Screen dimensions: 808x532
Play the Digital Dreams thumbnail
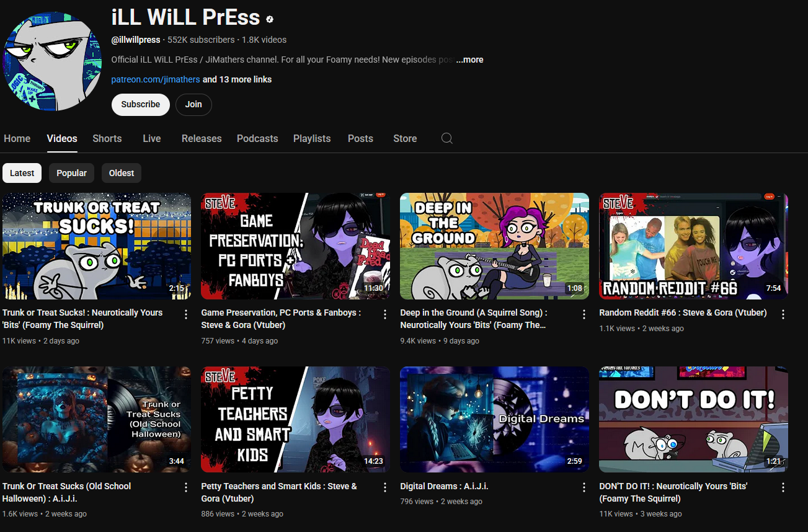click(x=495, y=420)
